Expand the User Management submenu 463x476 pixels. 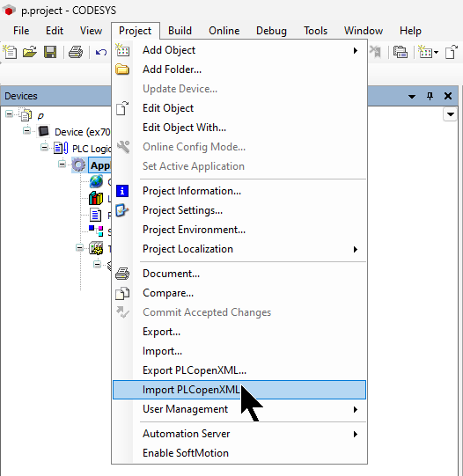click(x=239, y=409)
